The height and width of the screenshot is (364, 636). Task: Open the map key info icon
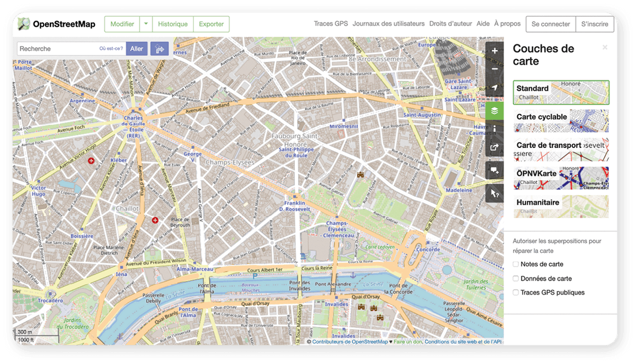coord(494,129)
